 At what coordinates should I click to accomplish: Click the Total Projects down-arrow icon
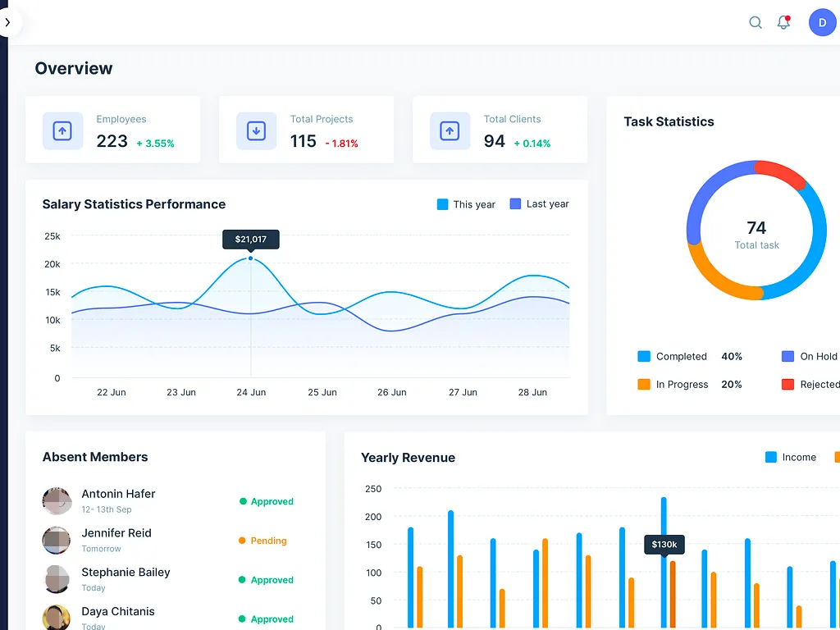256,130
